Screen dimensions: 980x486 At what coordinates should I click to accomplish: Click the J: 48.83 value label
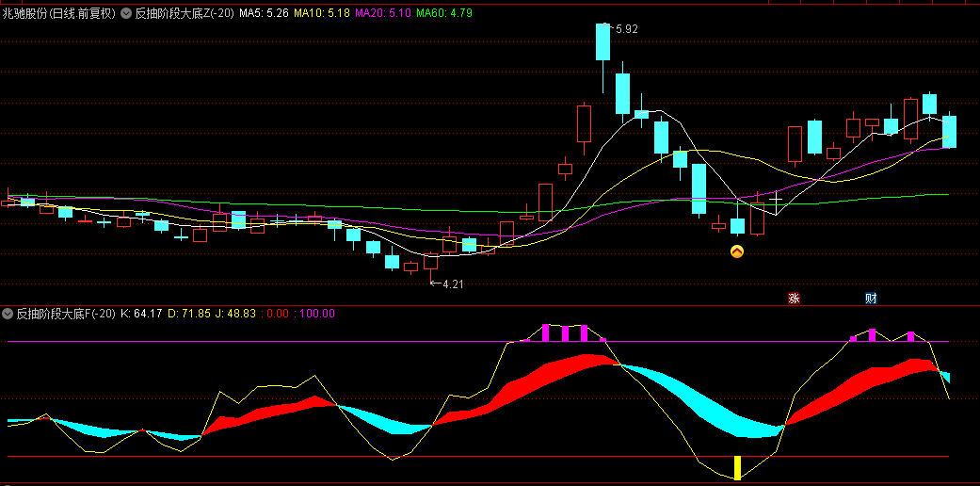click(234, 314)
